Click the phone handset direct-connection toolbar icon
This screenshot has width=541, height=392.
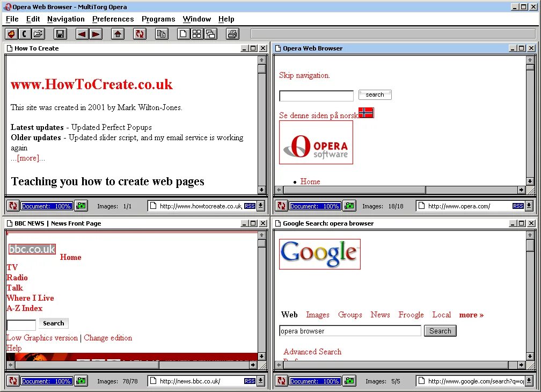pos(24,34)
